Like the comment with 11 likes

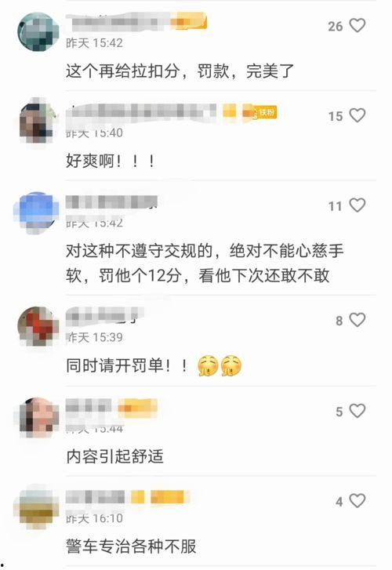click(x=357, y=205)
